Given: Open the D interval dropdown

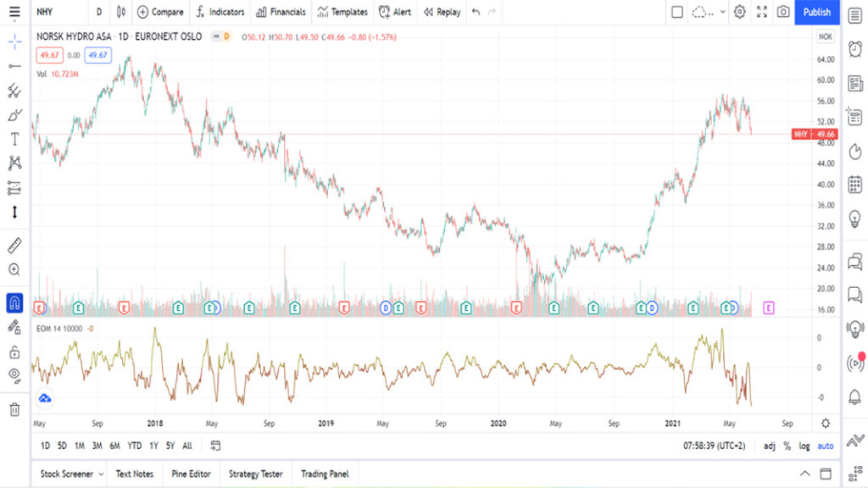Looking at the screenshot, I should point(99,12).
